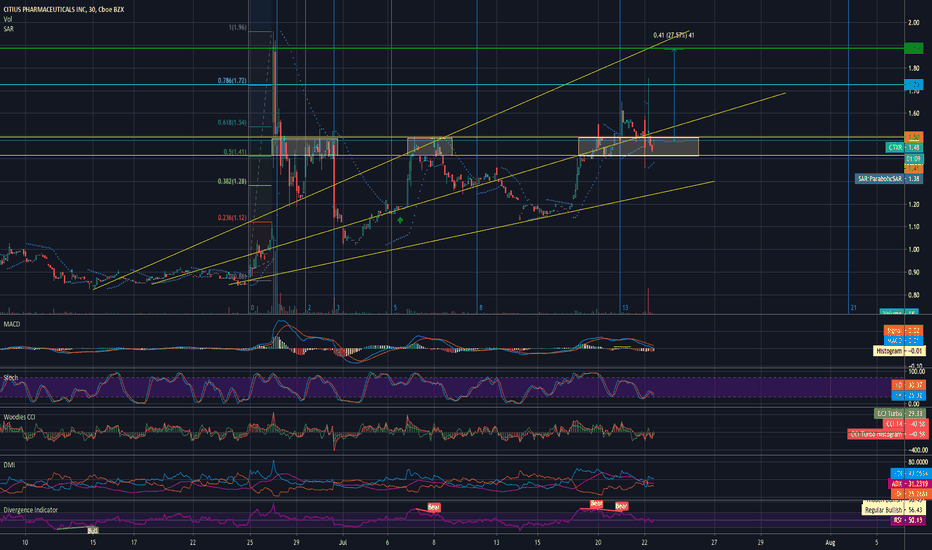Select the Vol indicator legend label
Image resolution: width=932 pixels, height=550 pixels.
click(8, 20)
